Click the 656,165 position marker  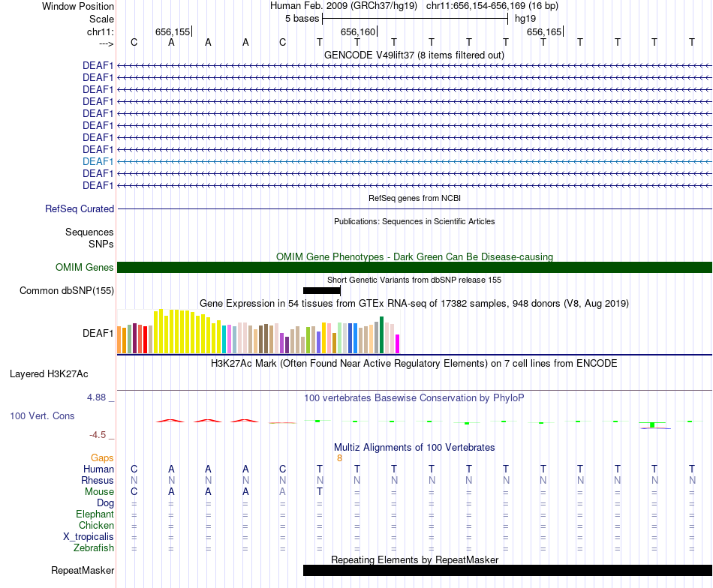(x=545, y=31)
